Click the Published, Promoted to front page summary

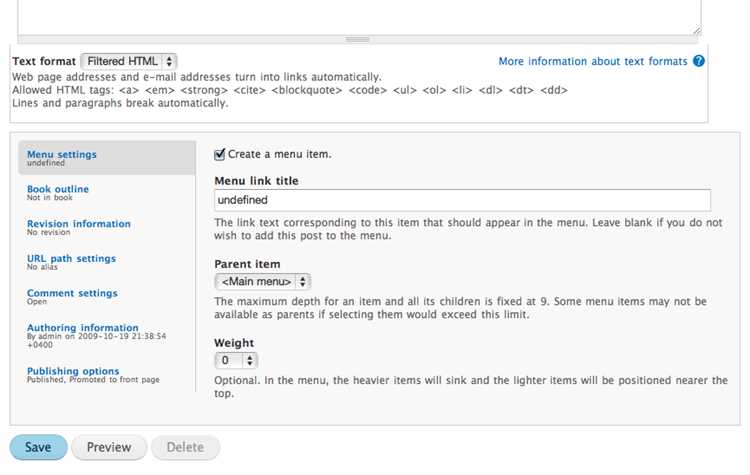[93, 379]
